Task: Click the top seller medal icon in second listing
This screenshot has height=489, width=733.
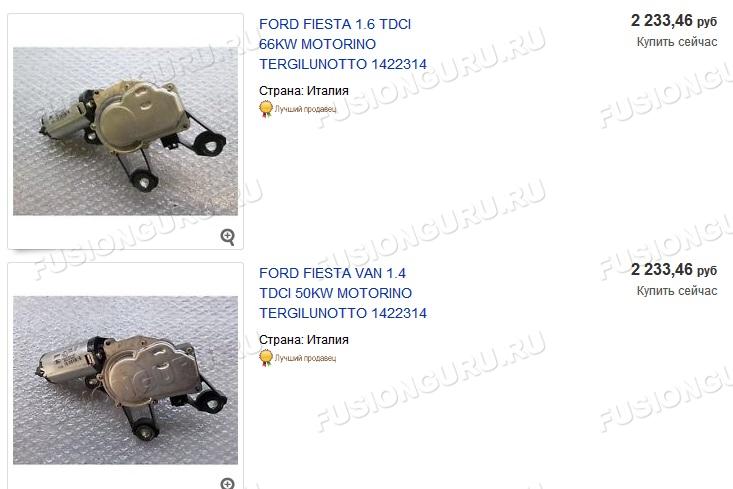Action: click(x=266, y=358)
